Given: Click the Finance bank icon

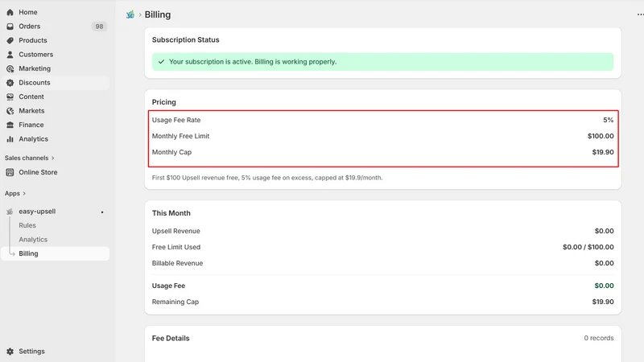Looking at the screenshot, I should (10, 125).
